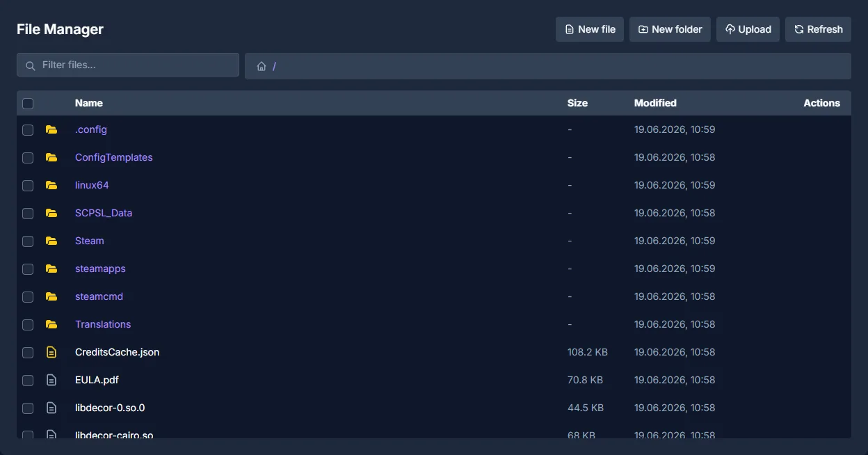
Task: Click the file icon beside libdecor-0.so.0
Action: coord(51,408)
